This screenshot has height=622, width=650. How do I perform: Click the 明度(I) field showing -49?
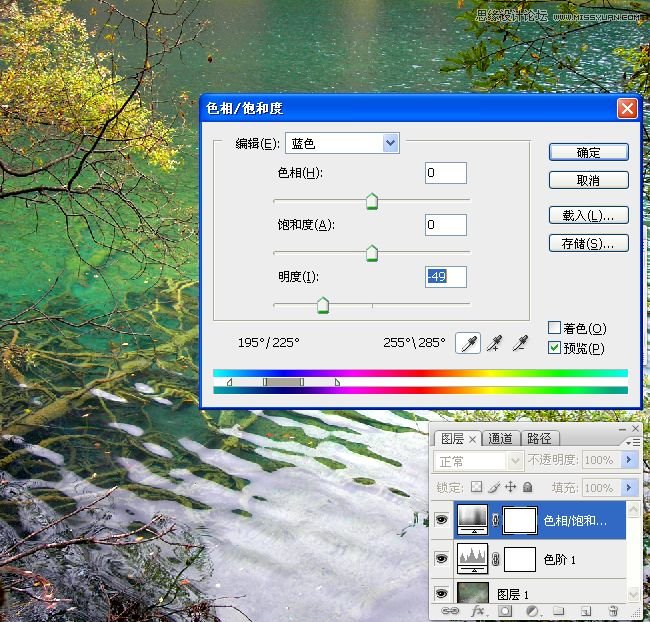point(446,277)
